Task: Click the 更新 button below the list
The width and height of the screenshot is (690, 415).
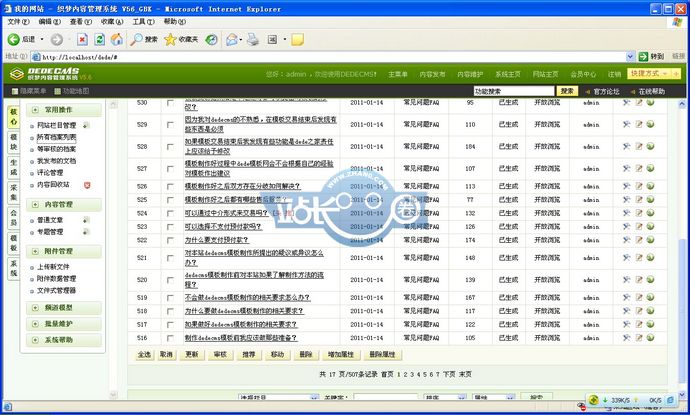Action: click(192, 354)
